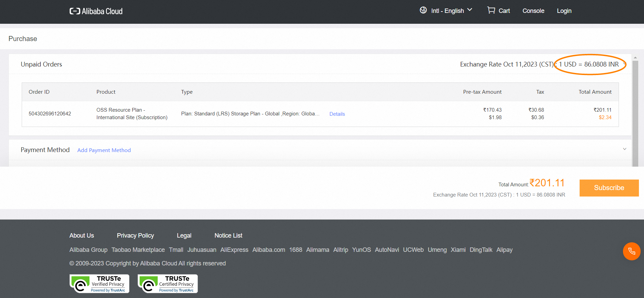Click Add Payment Method link
644x298 pixels.
point(104,150)
